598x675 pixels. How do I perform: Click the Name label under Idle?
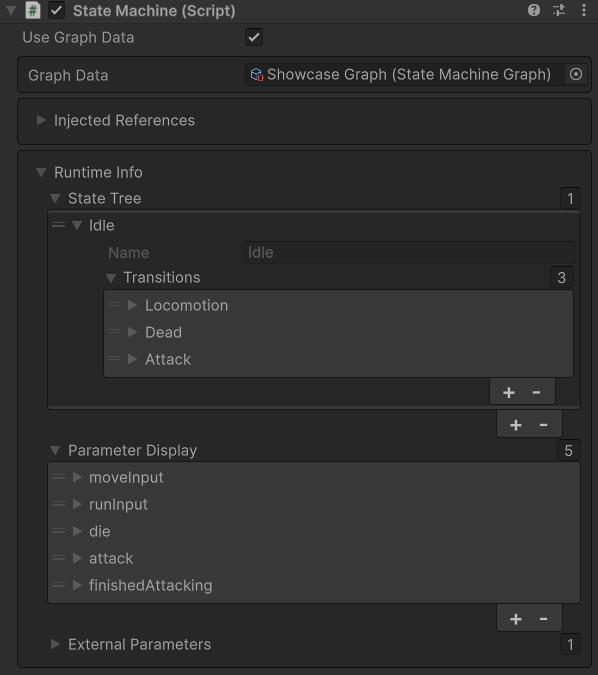tap(129, 253)
